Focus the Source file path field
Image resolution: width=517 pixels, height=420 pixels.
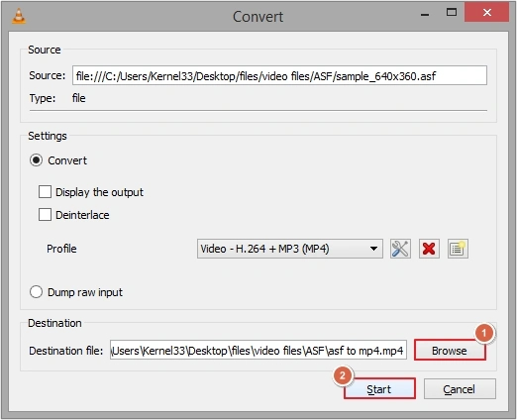click(x=279, y=75)
